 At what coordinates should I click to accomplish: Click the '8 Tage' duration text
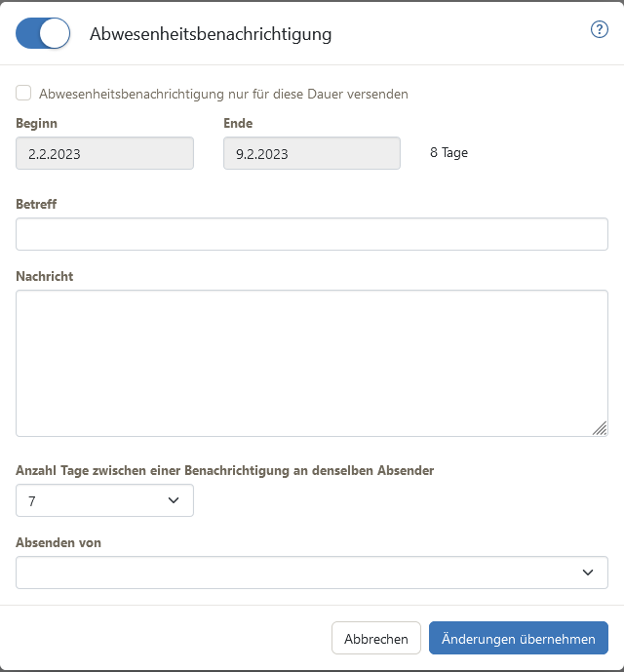pos(448,152)
